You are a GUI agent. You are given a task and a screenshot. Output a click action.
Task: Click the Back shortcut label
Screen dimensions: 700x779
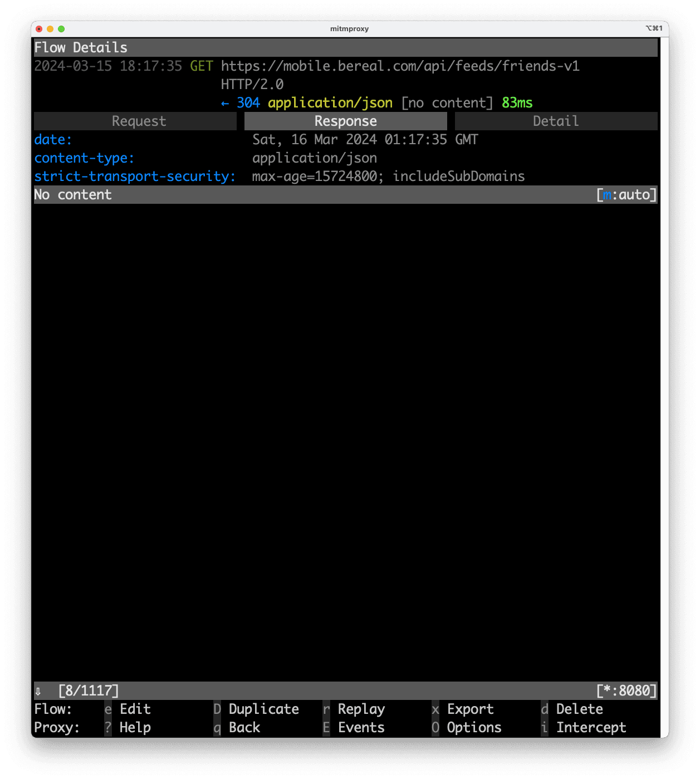244,727
